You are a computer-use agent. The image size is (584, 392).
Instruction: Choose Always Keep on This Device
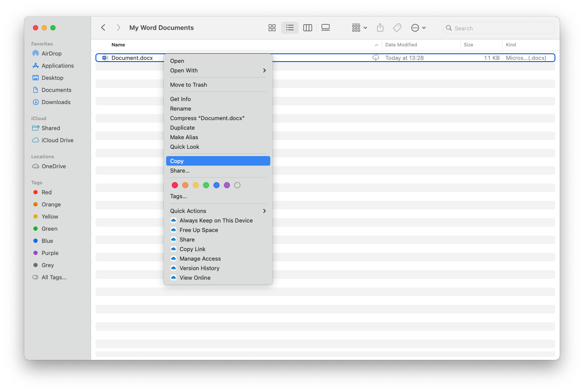tap(218, 220)
